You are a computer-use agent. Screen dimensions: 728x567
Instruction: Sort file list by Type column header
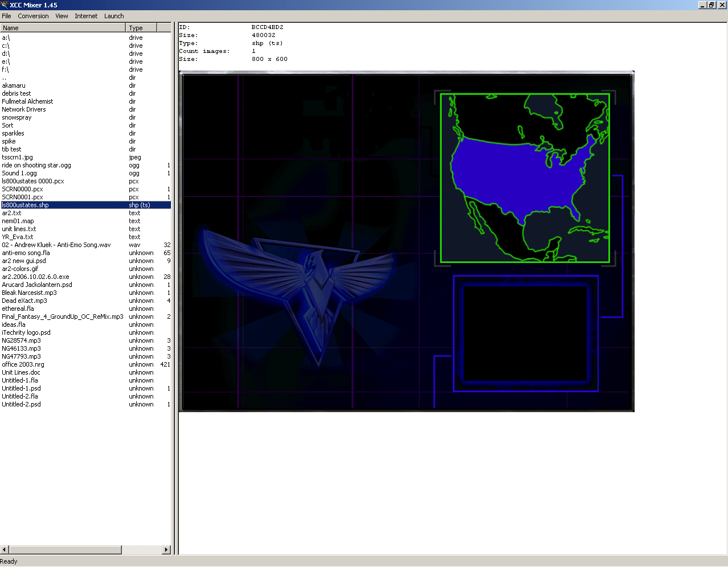[x=141, y=27]
